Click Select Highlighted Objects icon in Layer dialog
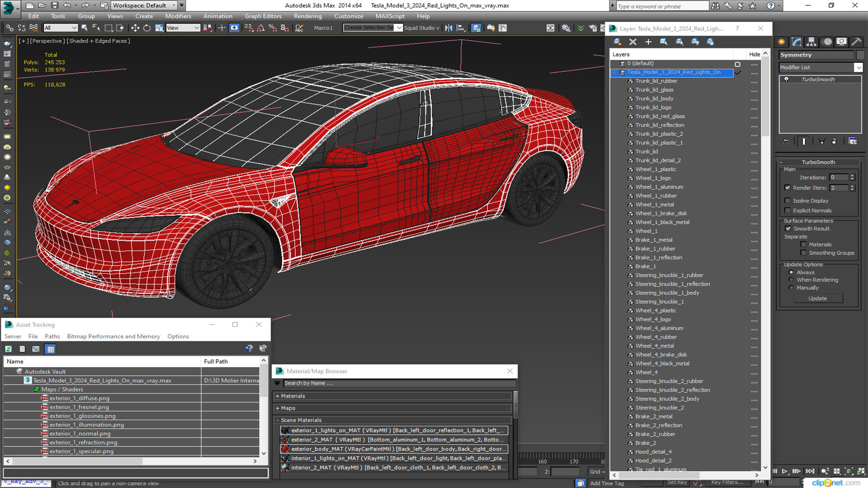This screenshot has height=488, width=868. click(664, 42)
